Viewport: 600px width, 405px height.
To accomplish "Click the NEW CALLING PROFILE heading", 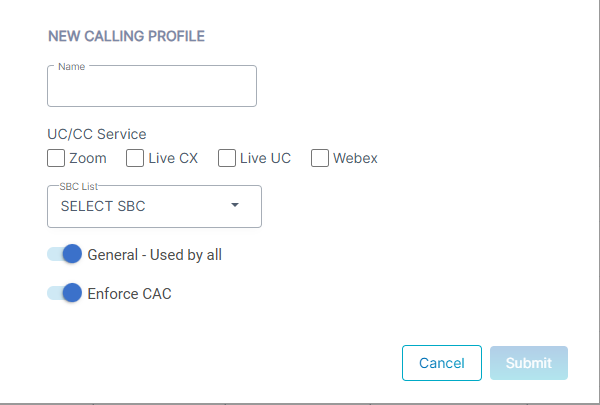I will coord(126,36).
